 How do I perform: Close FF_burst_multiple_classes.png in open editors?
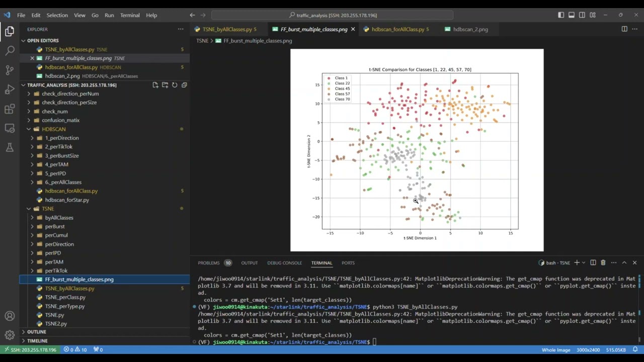point(32,58)
